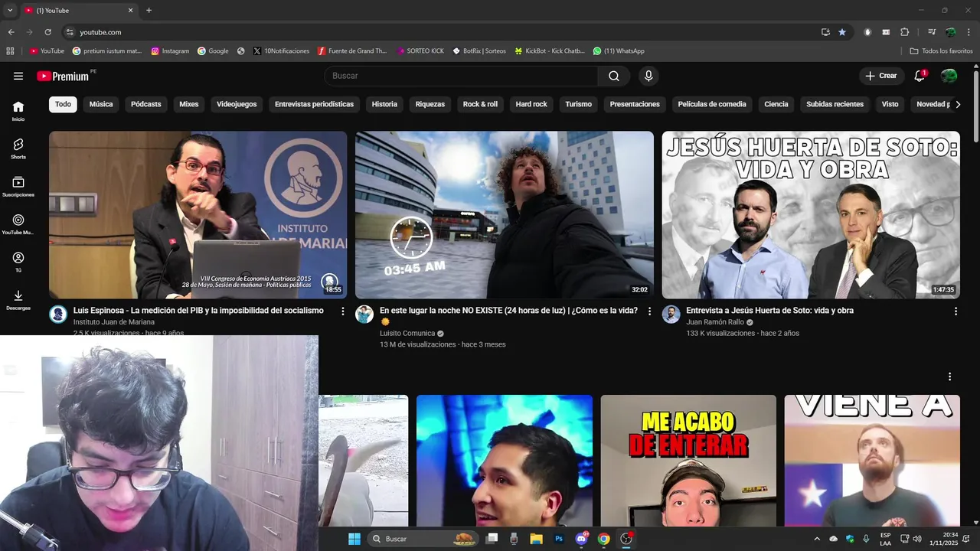980x551 pixels.
Task: Open the YouTube guide hamburger menu
Action: pos(18,76)
